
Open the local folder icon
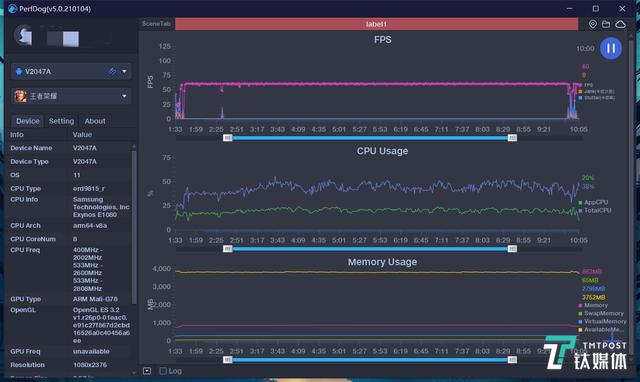tap(606, 24)
